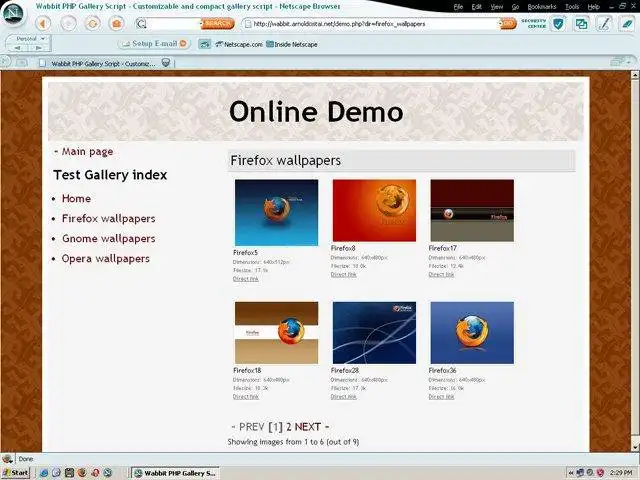Image resolution: width=640 pixels, height=480 pixels.
Task: Open the Firefox5 thumbnail
Action: point(276,213)
